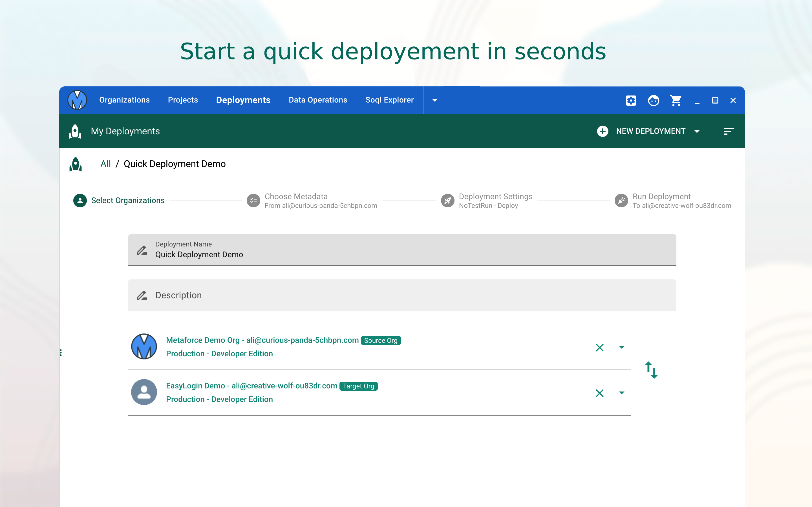Click the user face profile icon
This screenshot has width=812, height=507.
(x=653, y=100)
